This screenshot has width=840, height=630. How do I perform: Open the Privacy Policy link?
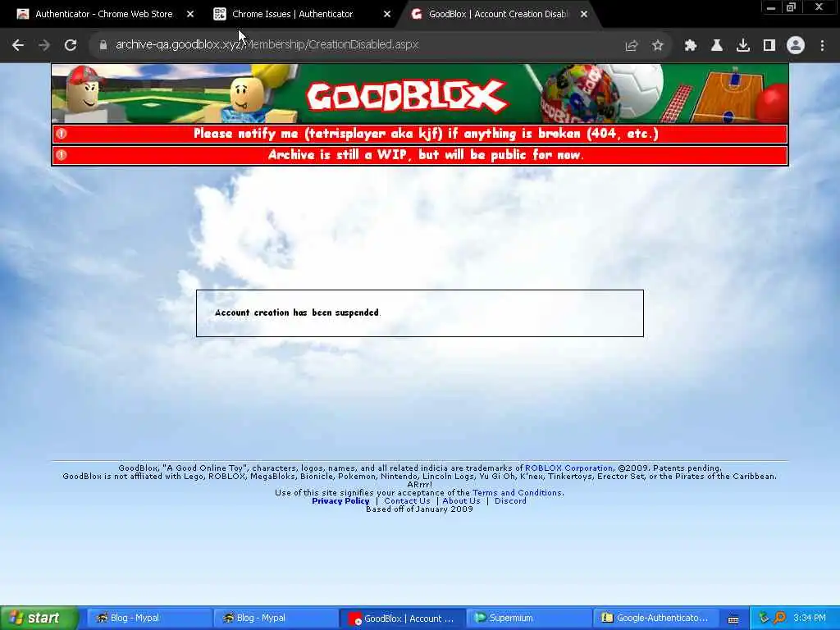pyautogui.click(x=340, y=501)
